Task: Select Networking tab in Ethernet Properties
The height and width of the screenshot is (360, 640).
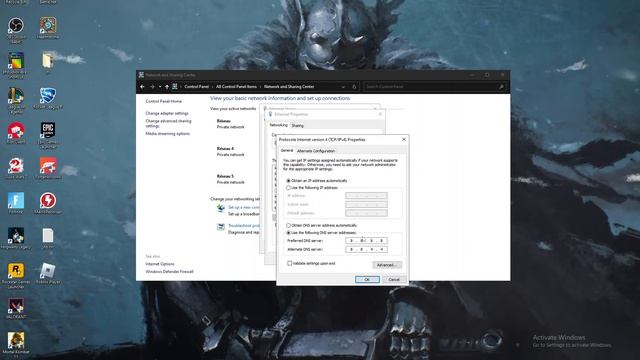Action: [278, 125]
